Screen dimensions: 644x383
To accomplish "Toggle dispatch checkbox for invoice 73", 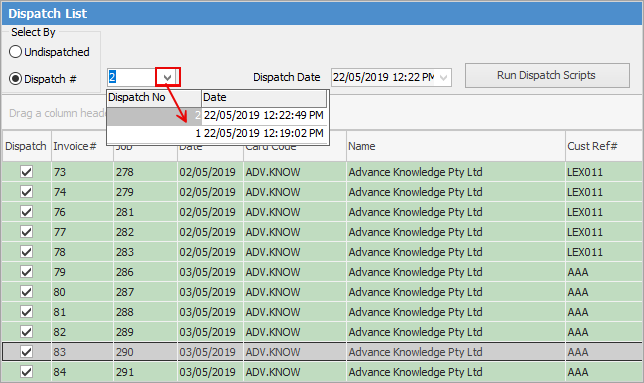I will coord(26,172).
